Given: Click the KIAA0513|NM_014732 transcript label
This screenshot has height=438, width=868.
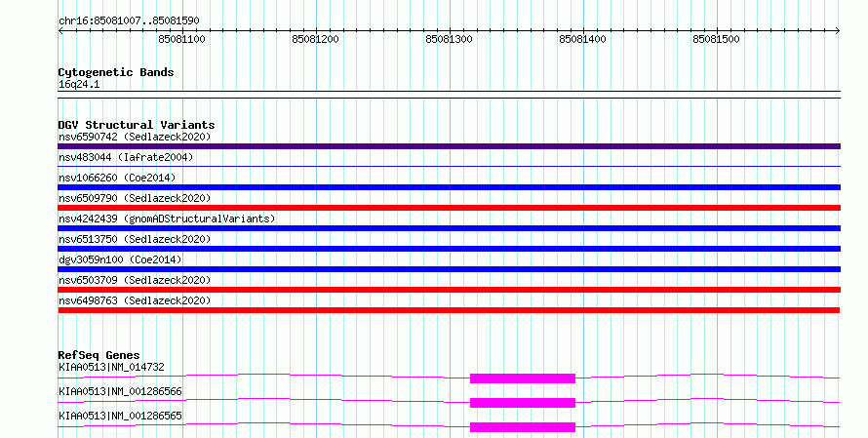Looking at the screenshot, I should pyautogui.click(x=111, y=367).
